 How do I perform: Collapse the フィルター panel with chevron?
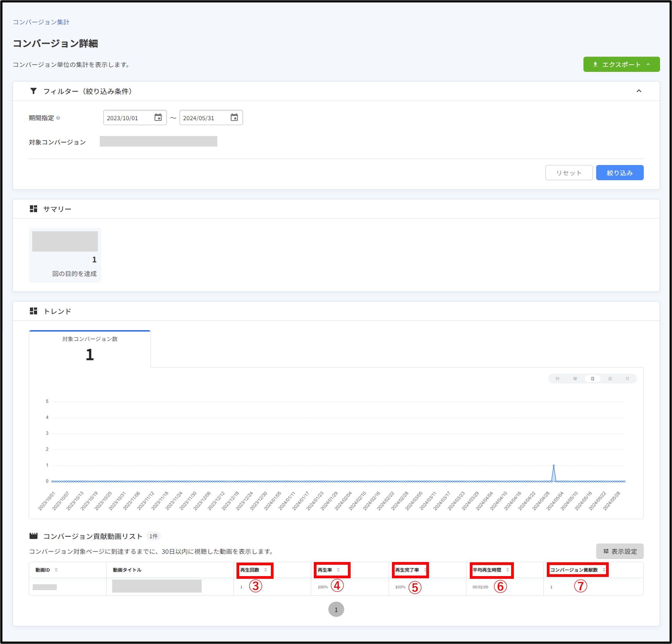pos(639,91)
